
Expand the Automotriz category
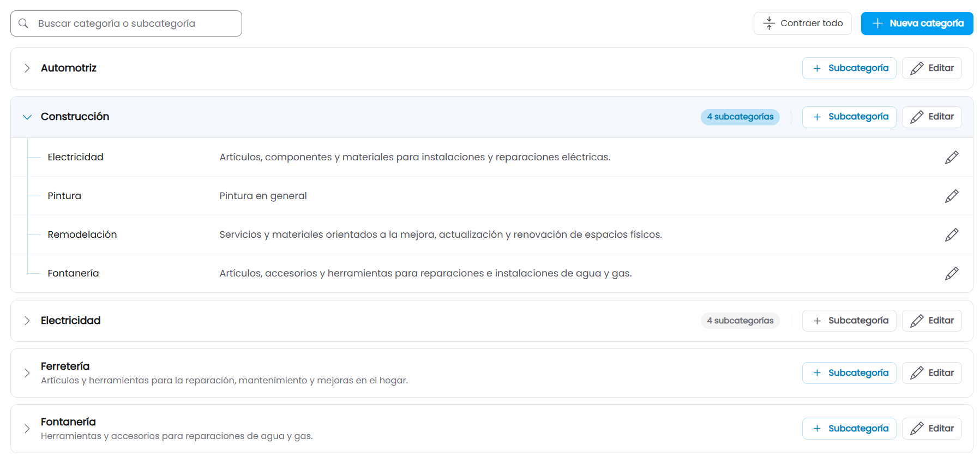(27, 68)
